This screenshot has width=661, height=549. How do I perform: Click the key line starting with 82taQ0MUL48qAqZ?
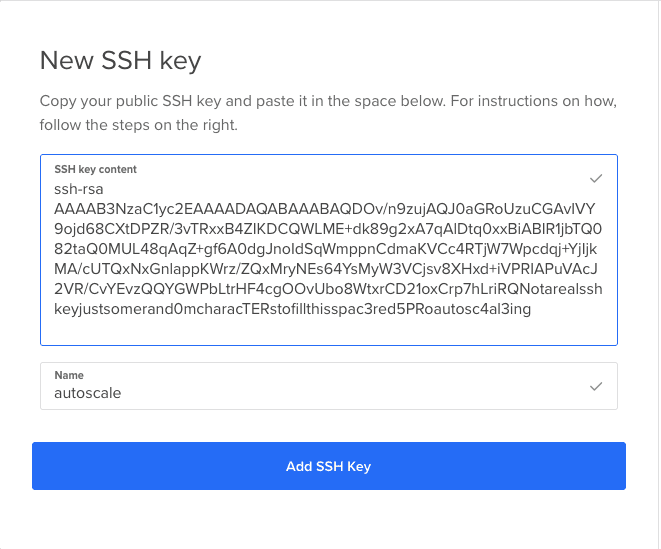[325, 249]
